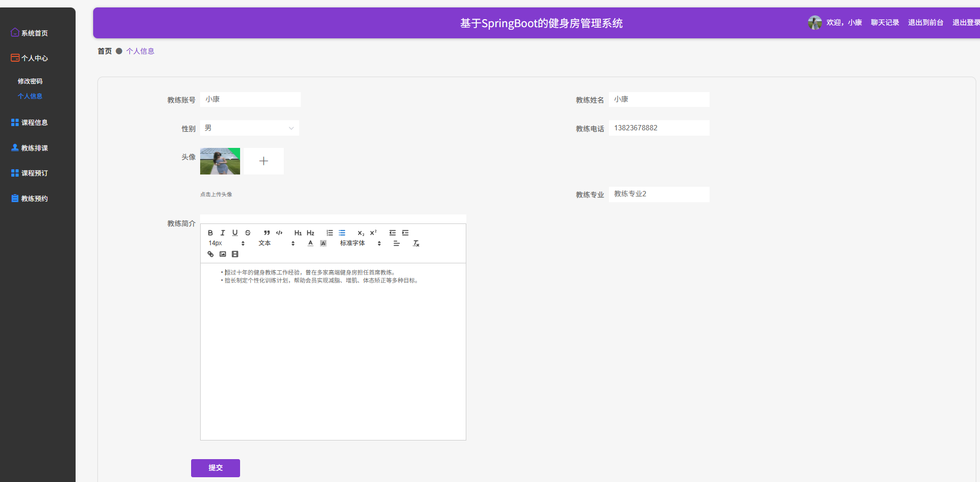This screenshot has width=980, height=482.
Task: Click the 系统首页 home icon
Action: click(x=15, y=32)
